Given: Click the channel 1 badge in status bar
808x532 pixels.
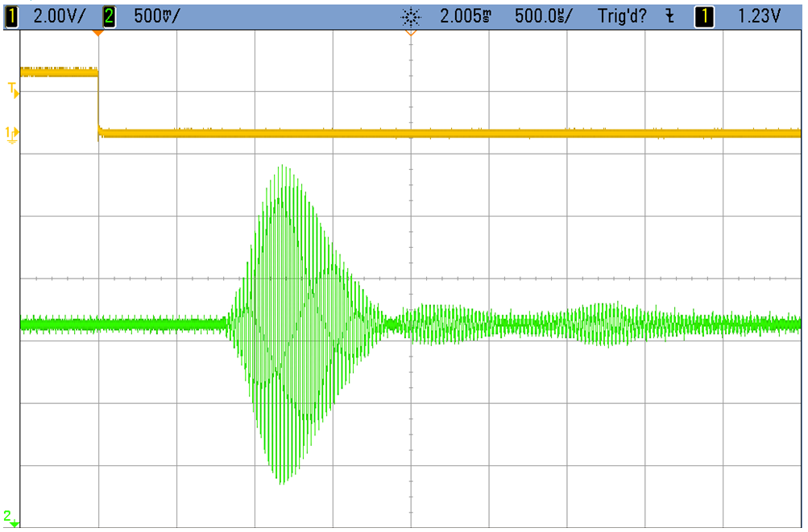Looking at the screenshot, I should click(x=11, y=16).
